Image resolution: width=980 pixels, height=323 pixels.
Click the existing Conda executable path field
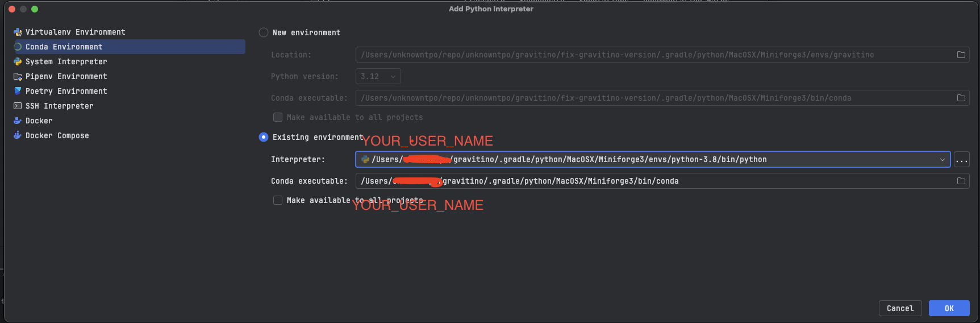(653, 181)
